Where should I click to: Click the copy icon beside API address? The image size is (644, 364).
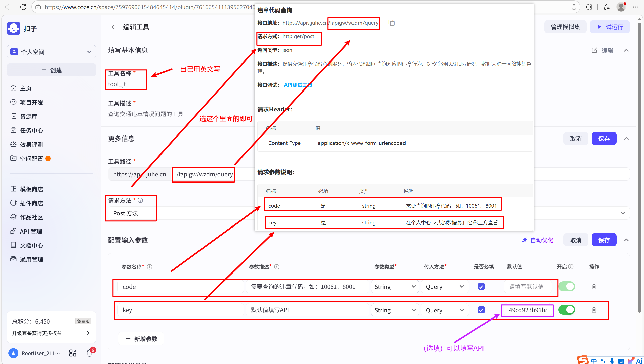pyautogui.click(x=392, y=23)
